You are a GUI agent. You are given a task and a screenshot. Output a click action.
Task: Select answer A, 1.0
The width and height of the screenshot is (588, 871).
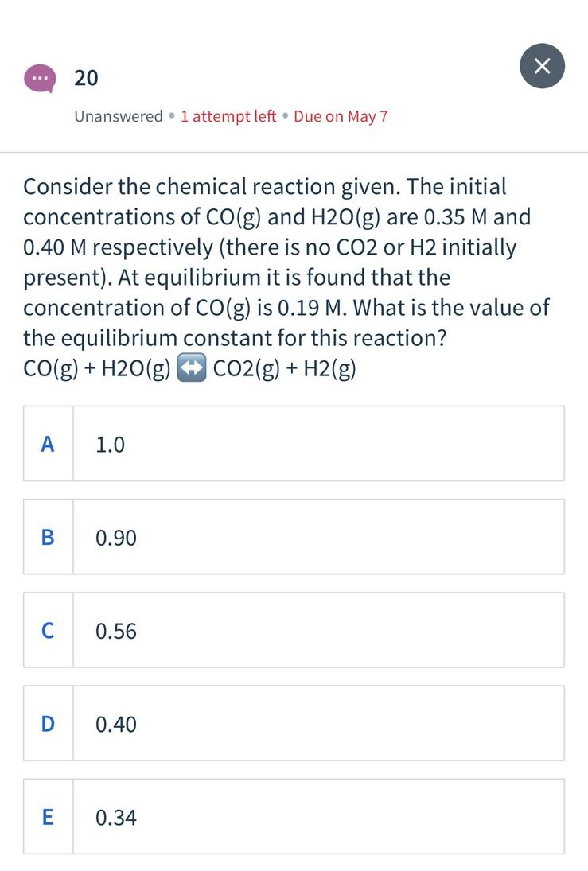[x=294, y=444]
